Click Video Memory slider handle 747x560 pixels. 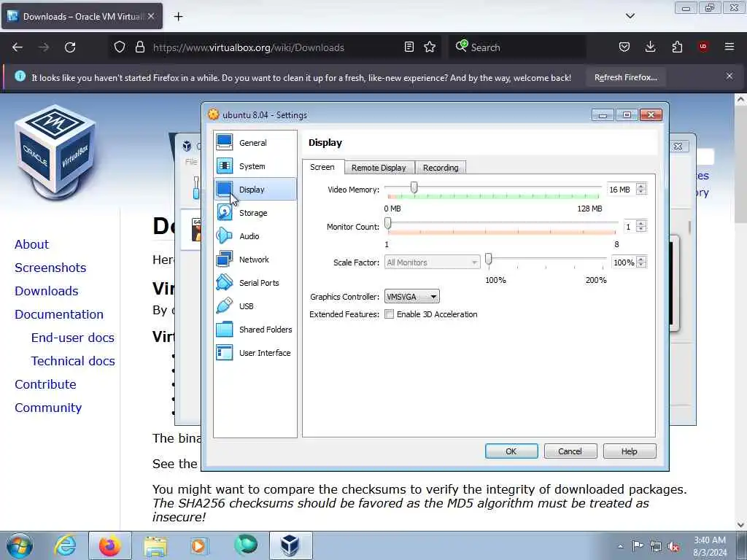tap(414, 187)
